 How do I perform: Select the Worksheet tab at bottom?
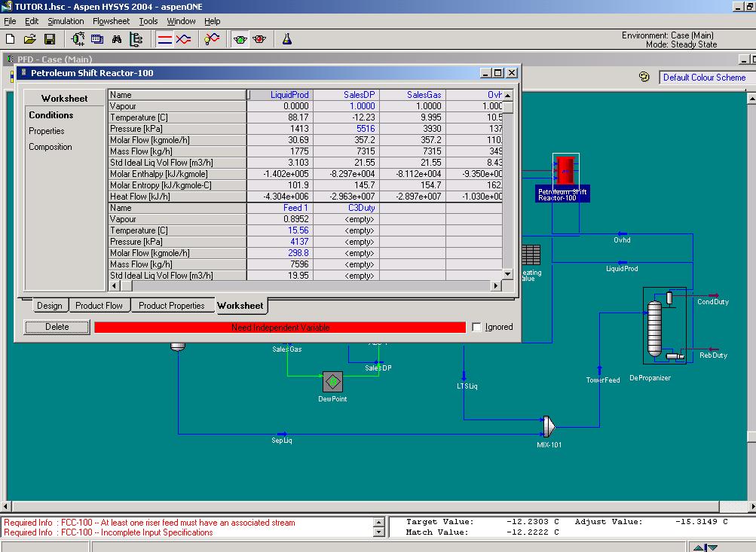(x=240, y=306)
